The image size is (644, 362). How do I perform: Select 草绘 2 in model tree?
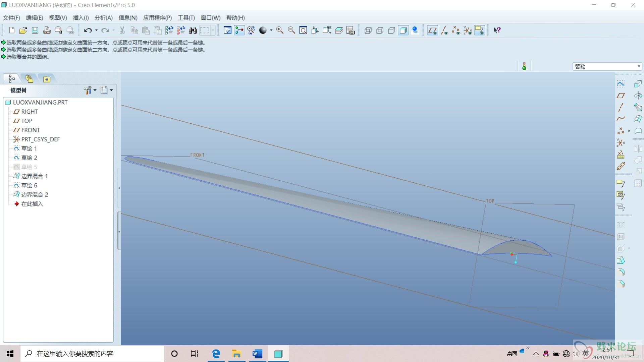29,158
